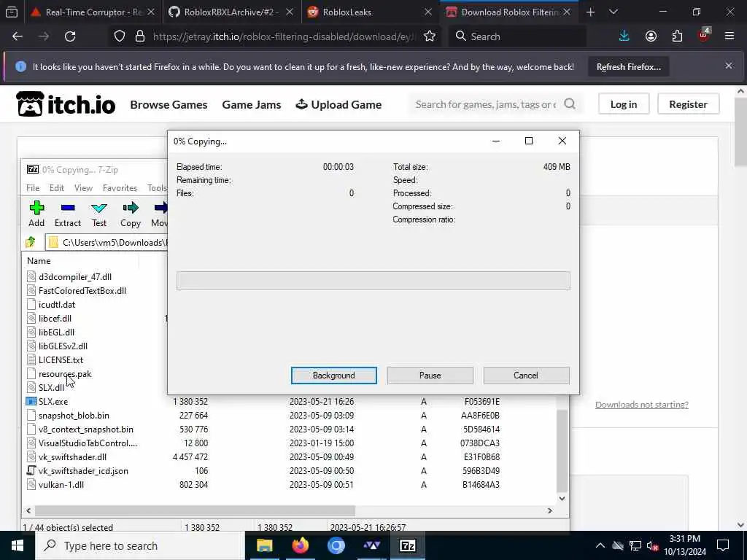Open a new Firefox tab
This screenshot has height=560, width=747.
click(x=590, y=12)
